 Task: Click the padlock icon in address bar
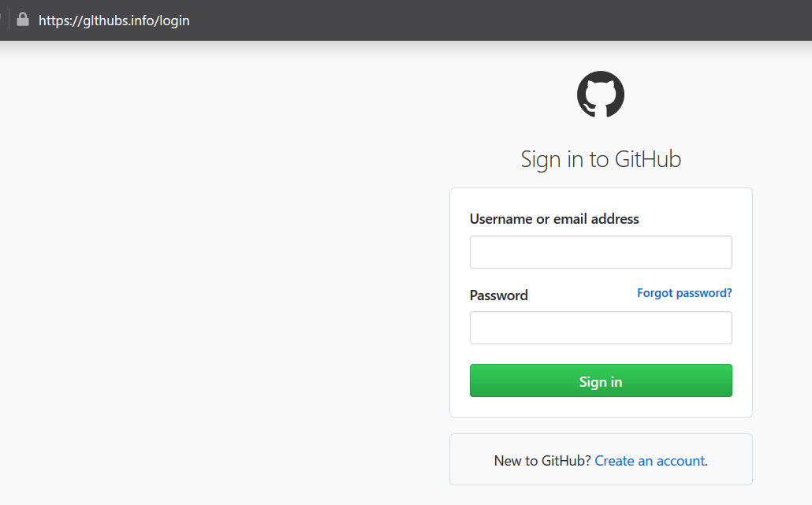point(23,20)
